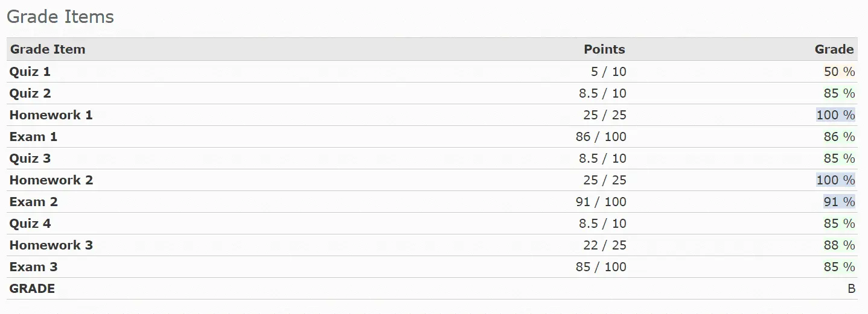
Task: Select the Quiz 3 row label
Action: point(30,159)
